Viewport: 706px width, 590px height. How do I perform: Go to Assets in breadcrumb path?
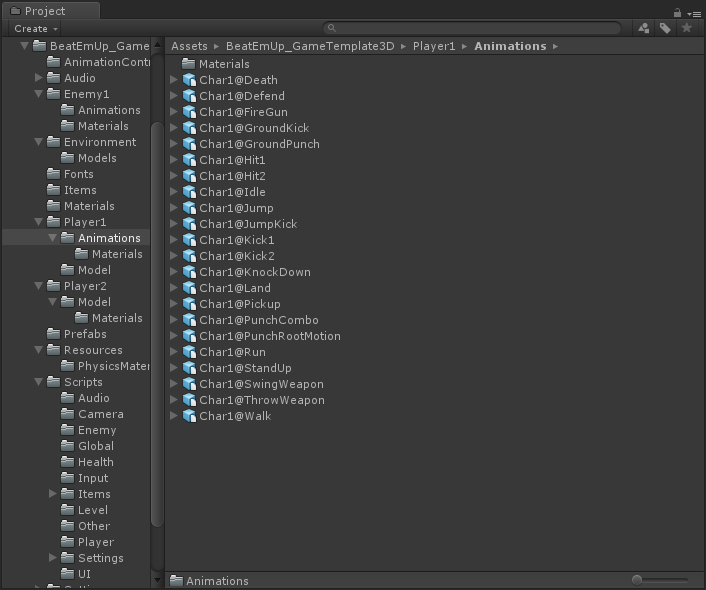[189, 46]
